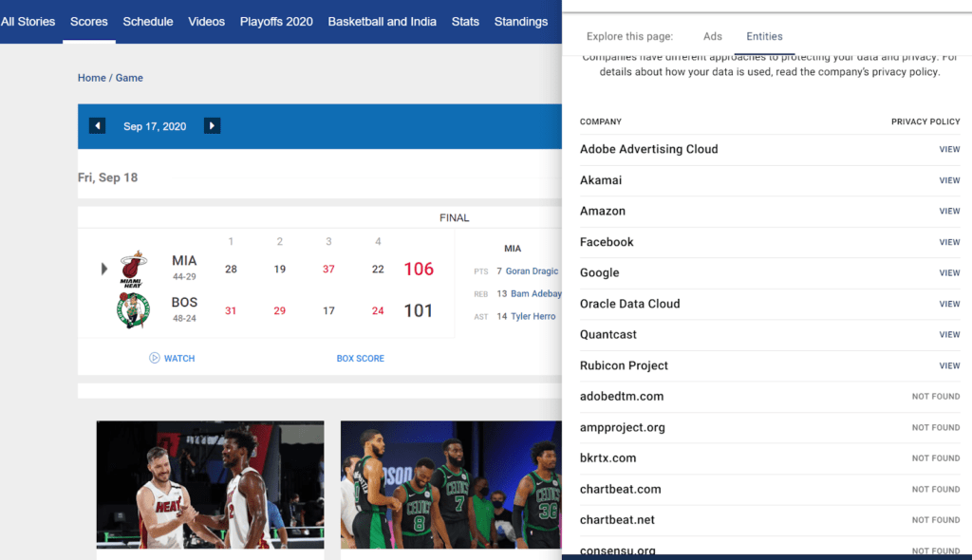Image resolution: width=972 pixels, height=560 pixels.
Task: Expand the MIA vs BOS game details arrow
Action: [x=104, y=269]
